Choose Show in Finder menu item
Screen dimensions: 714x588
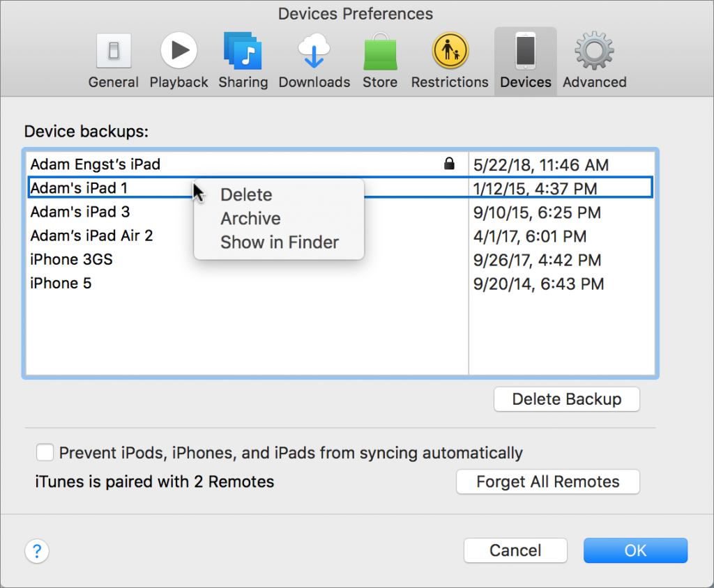280,242
